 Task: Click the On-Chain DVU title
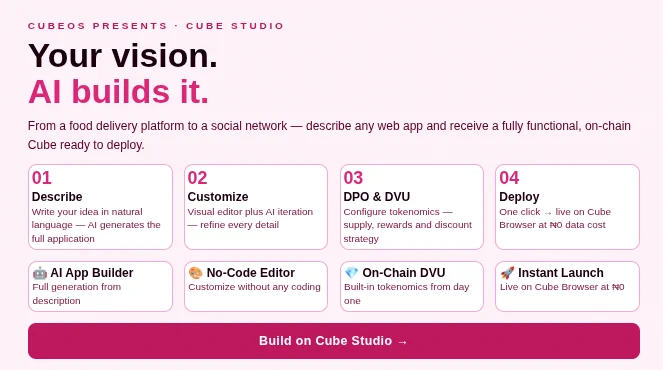[x=404, y=273]
